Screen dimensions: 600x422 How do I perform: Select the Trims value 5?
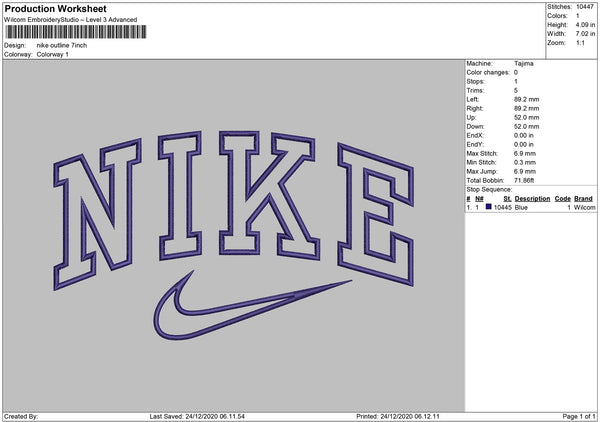[515, 91]
